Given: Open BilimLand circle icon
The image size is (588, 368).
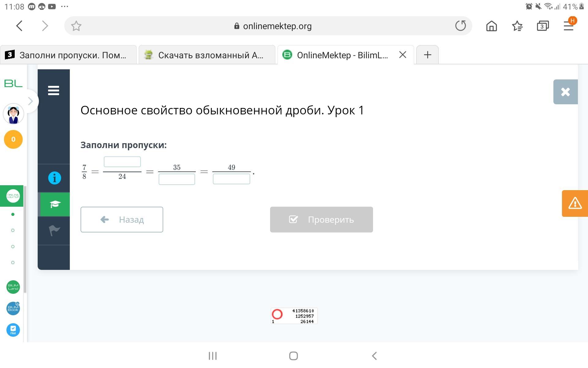Looking at the screenshot, I should 13,287.
